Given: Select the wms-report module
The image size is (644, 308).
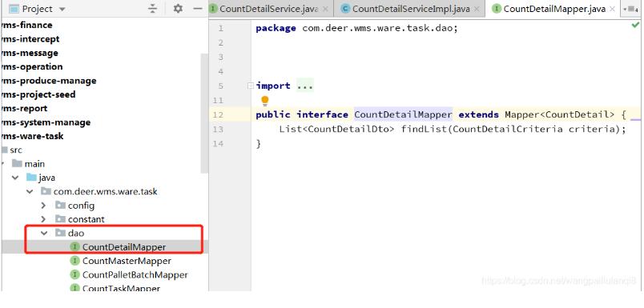Looking at the screenshot, I should pos(25,108).
